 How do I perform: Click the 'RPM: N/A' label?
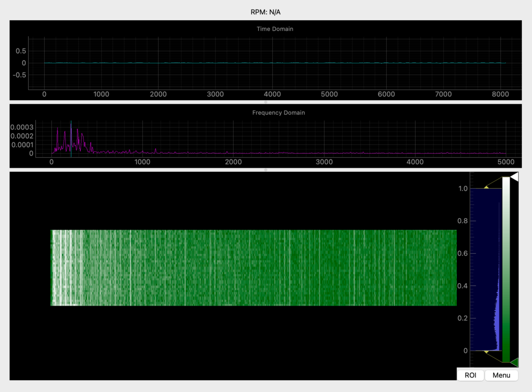(x=266, y=12)
